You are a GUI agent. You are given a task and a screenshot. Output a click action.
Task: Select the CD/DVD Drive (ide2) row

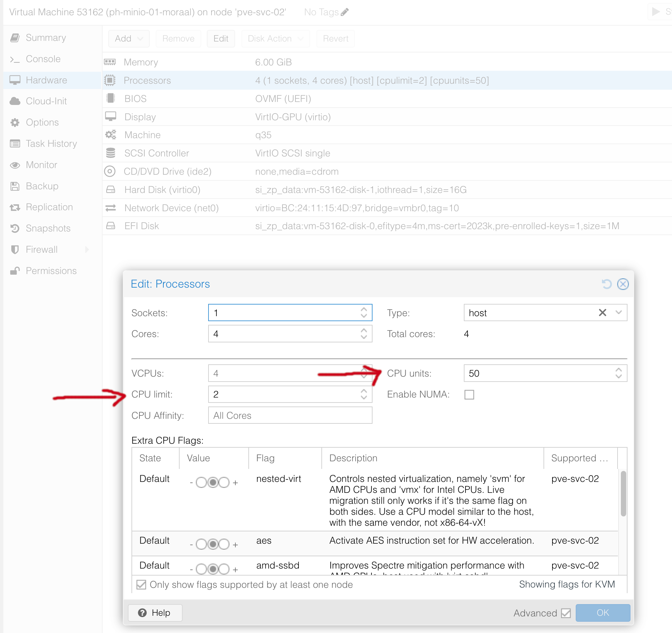387,171
